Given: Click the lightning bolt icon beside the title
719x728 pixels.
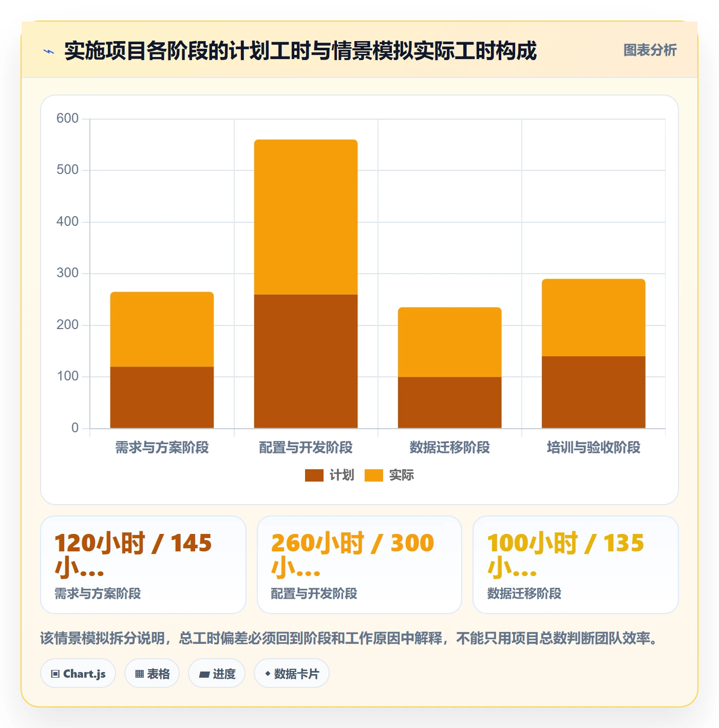Looking at the screenshot, I should pyautogui.click(x=49, y=51).
